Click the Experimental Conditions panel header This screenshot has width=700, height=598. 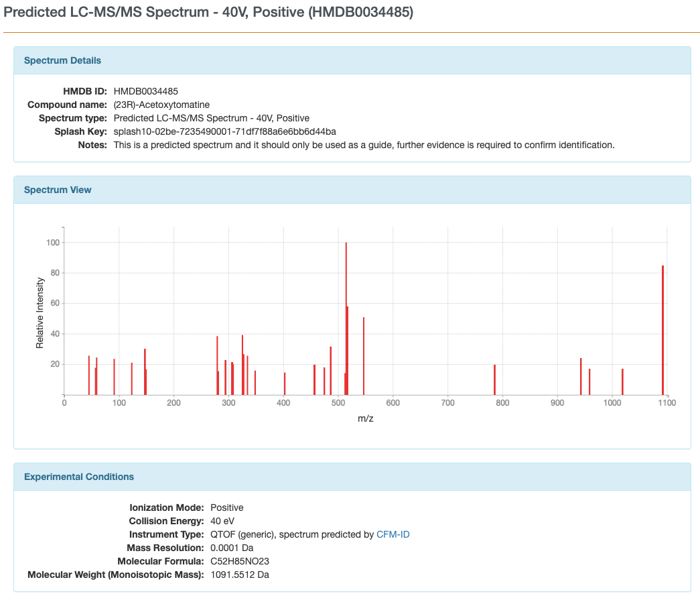(x=79, y=477)
